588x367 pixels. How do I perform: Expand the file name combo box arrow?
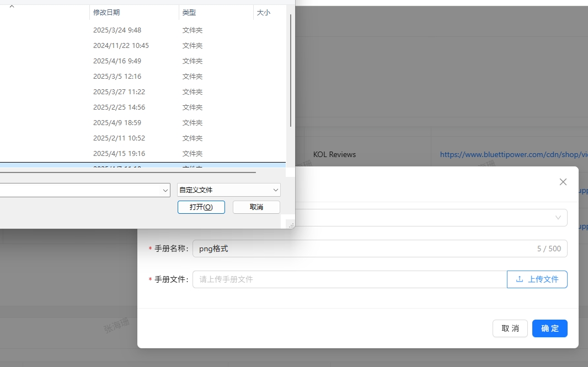[165, 190]
